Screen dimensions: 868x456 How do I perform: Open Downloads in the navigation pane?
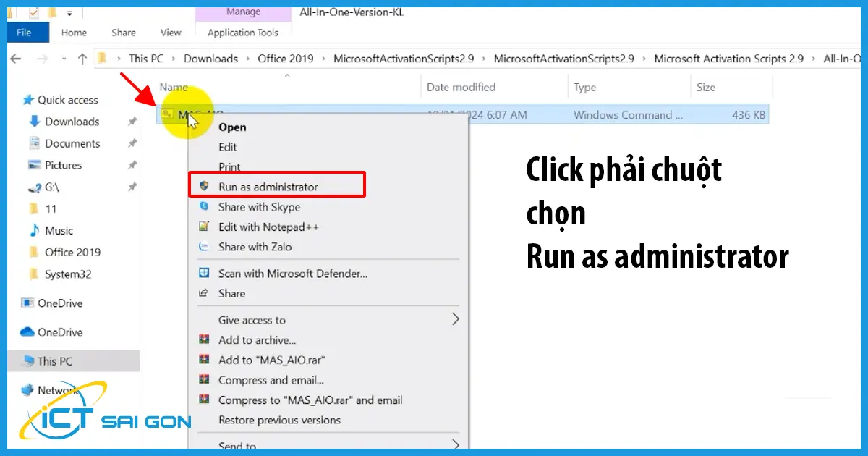point(64,122)
